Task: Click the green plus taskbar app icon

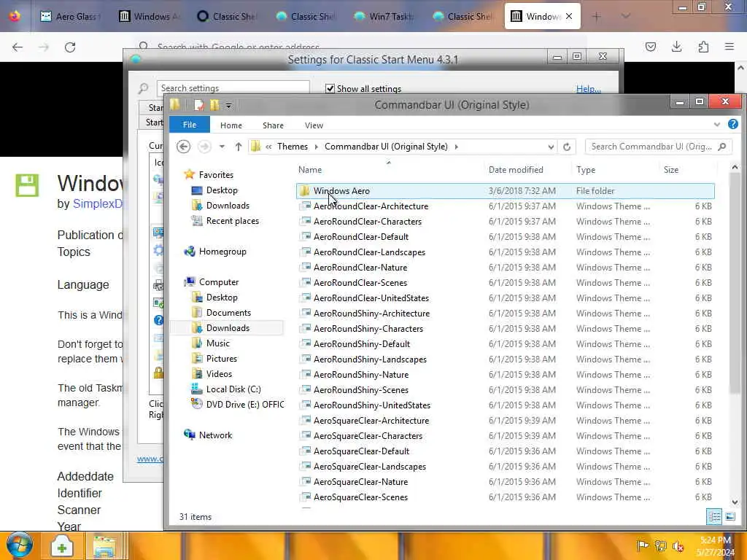Action: [61, 546]
